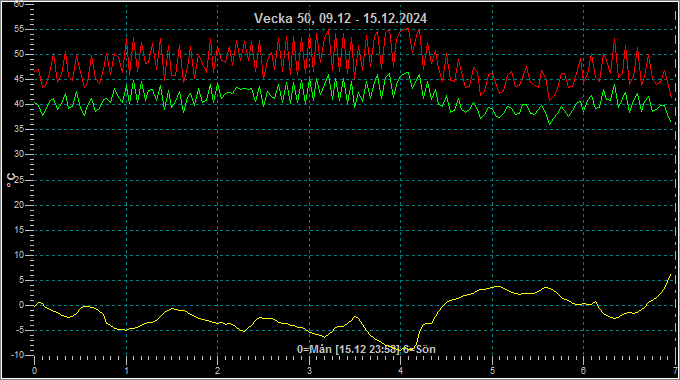The width and height of the screenshot is (680, 380).
Task: Select the timestamp text "0=Mån [15.12 23:58] 6=Sön"
Action: (366, 349)
